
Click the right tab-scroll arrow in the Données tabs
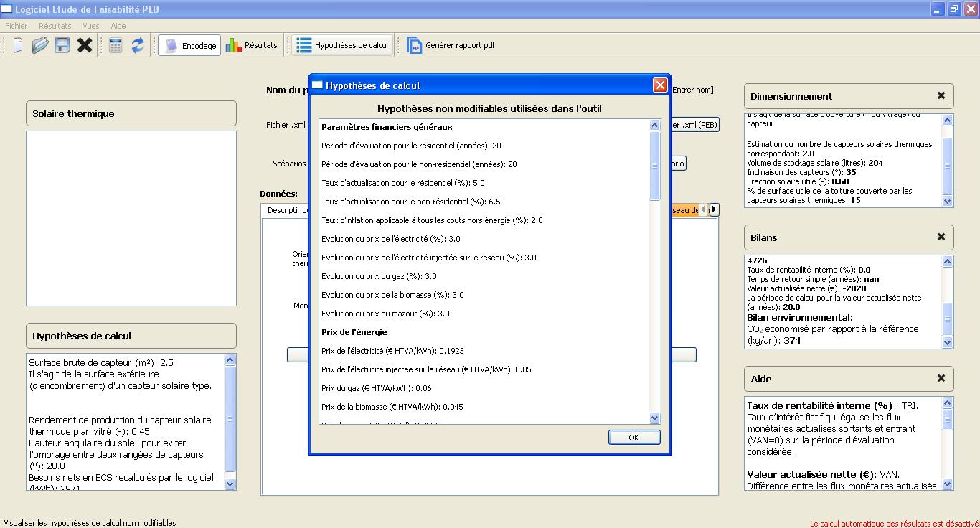pos(714,209)
